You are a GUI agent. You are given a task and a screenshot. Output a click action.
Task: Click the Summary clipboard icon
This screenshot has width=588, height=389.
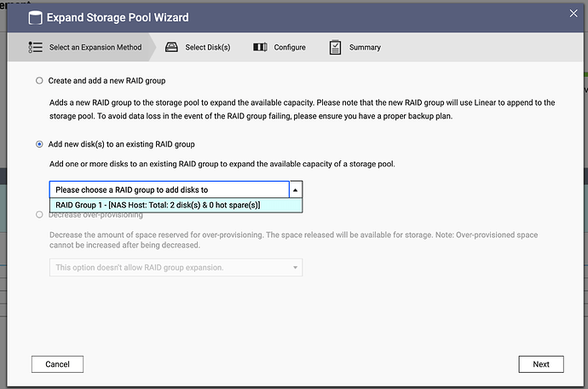point(335,47)
